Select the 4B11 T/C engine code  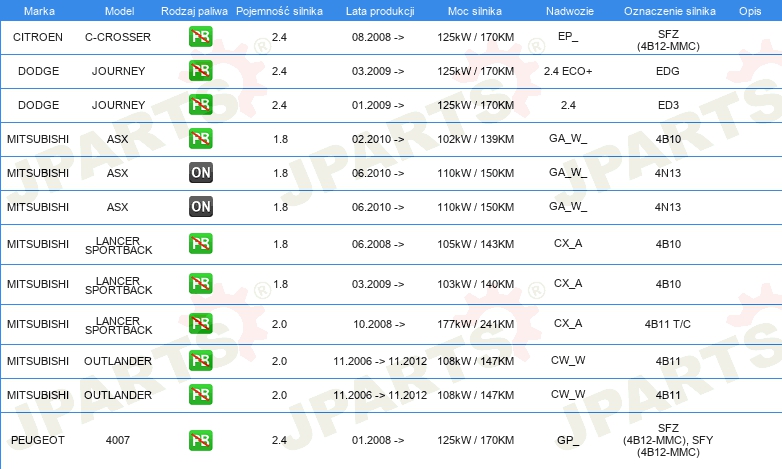click(x=668, y=324)
